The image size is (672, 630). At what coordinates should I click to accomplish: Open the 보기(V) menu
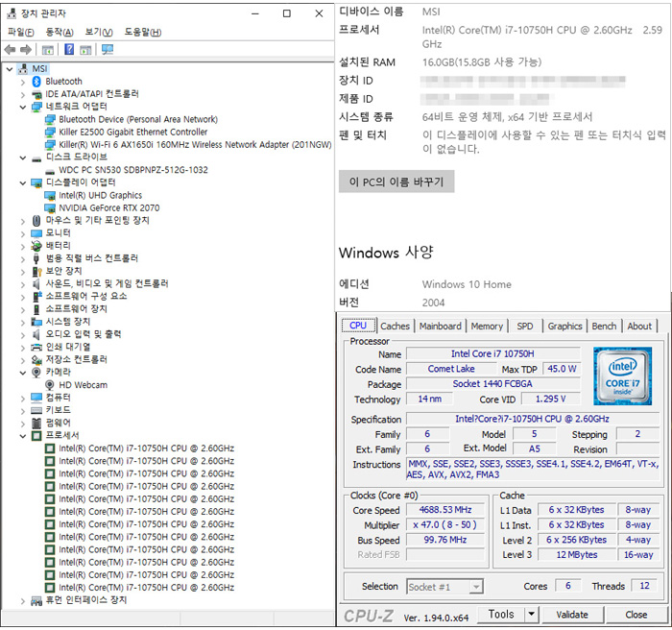coord(99,32)
